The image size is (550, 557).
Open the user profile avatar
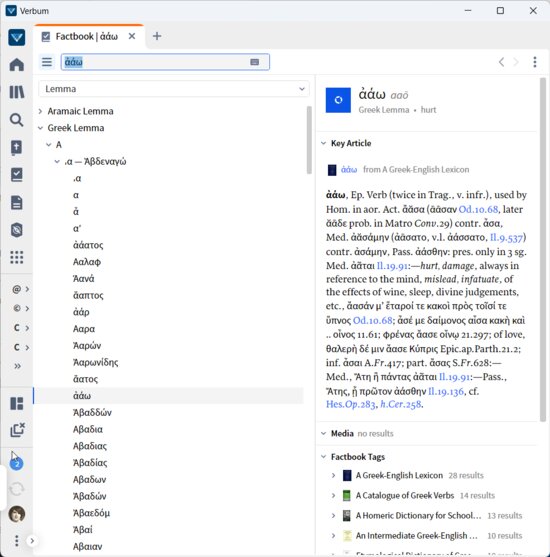click(x=17, y=514)
